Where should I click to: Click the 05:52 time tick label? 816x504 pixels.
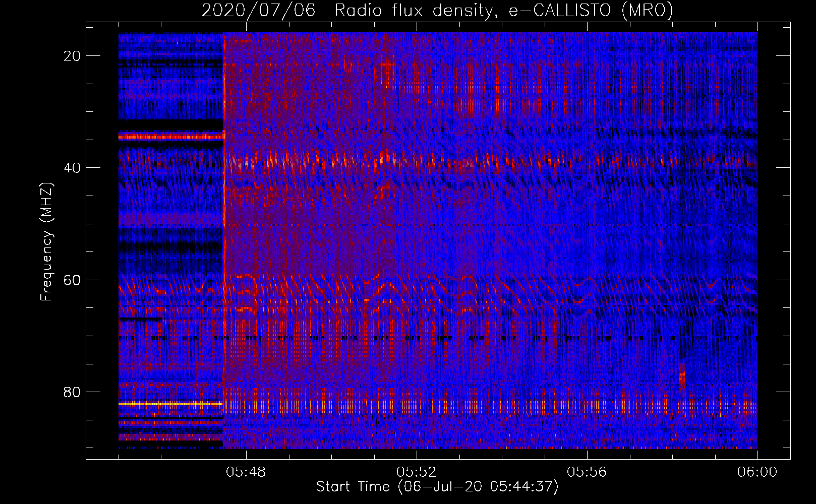(x=417, y=472)
